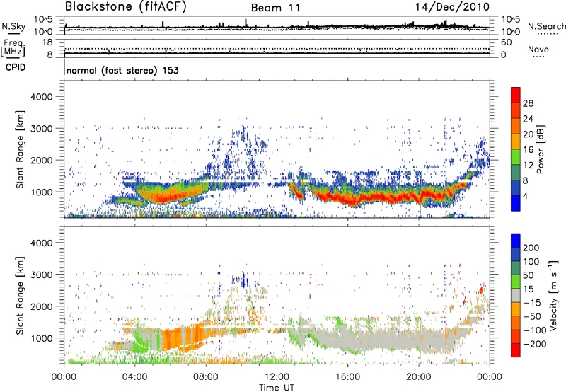Click 'Slant Range [km]' label of power panel
566x392 pixels.
tap(20, 149)
